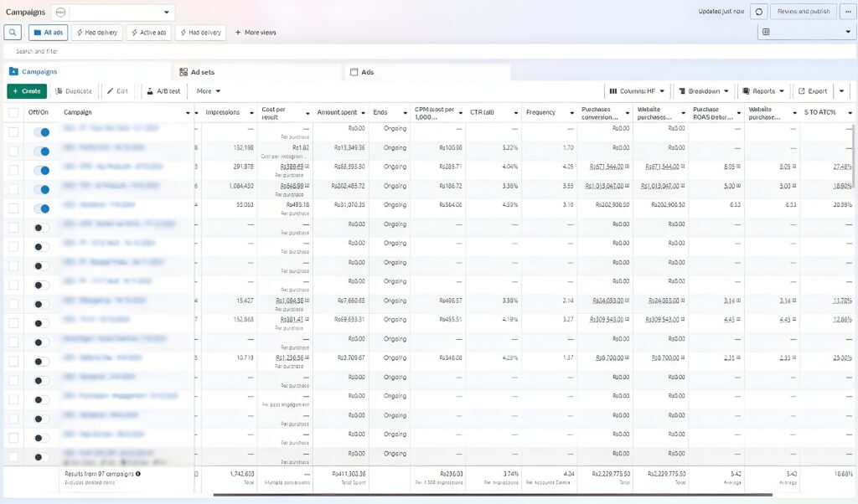Click the search magnifier icon
This screenshot has height=504, width=858.
(x=12, y=33)
